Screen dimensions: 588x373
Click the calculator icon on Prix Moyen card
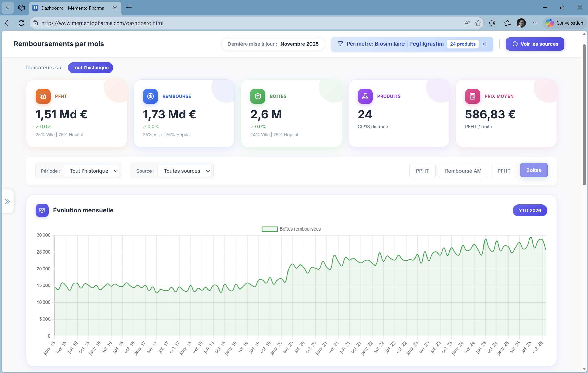[472, 96]
